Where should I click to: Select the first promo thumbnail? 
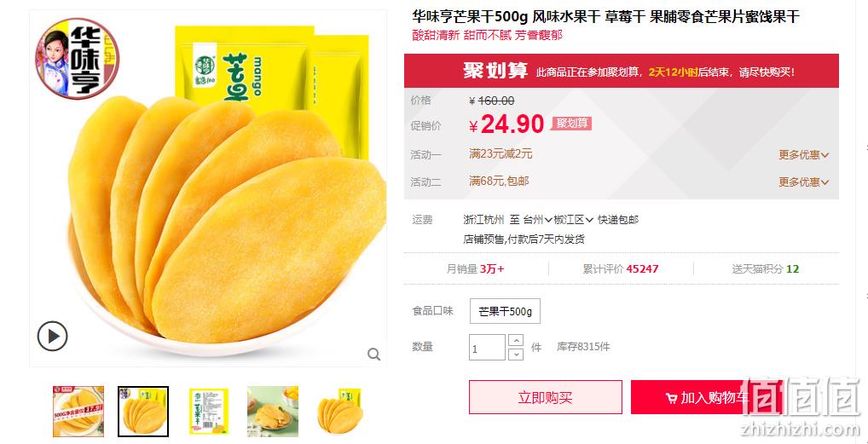click(x=78, y=412)
